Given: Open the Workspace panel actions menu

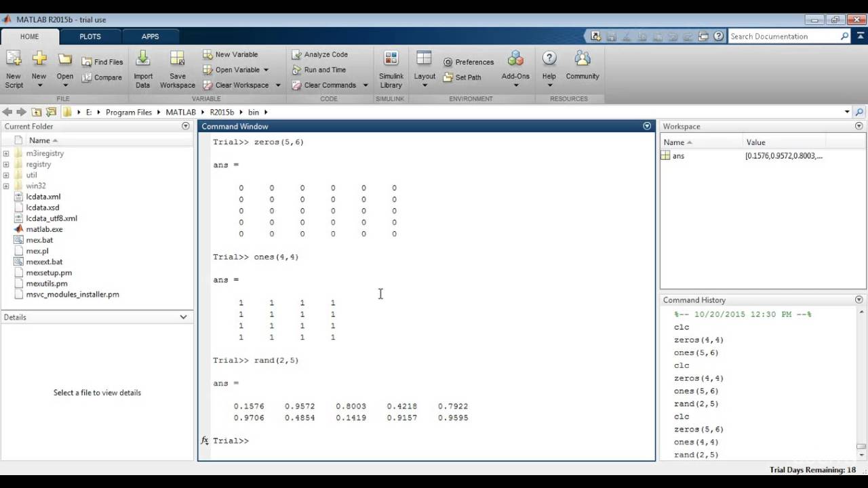Looking at the screenshot, I should pos(859,126).
